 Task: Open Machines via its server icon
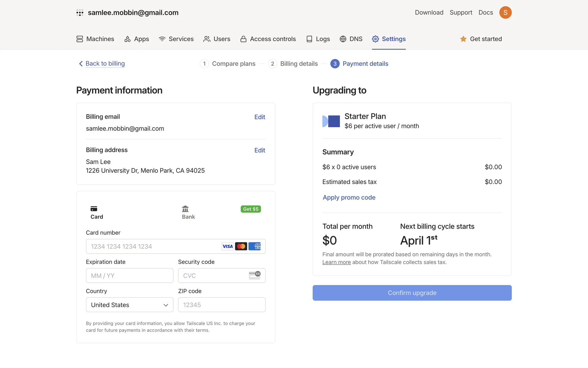tap(80, 39)
